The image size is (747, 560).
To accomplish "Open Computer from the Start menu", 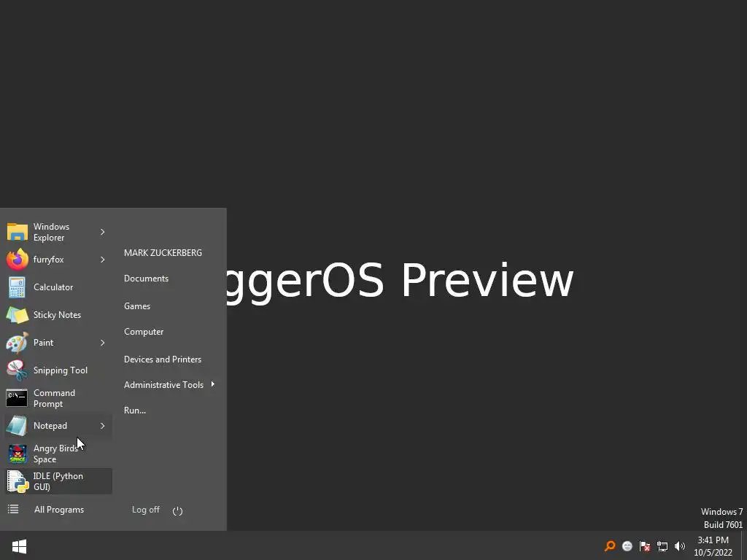I will pyautogui.click(x=144, y=332).
